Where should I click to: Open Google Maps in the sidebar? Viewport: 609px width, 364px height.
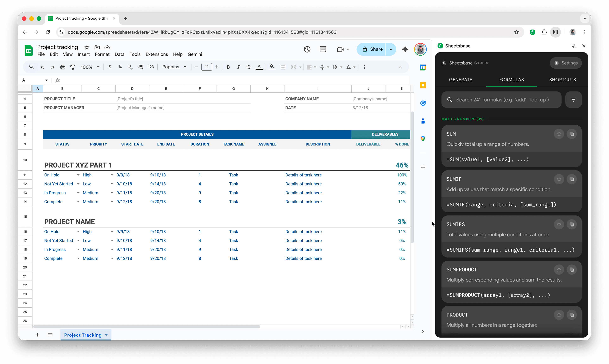tap(423, 139)
